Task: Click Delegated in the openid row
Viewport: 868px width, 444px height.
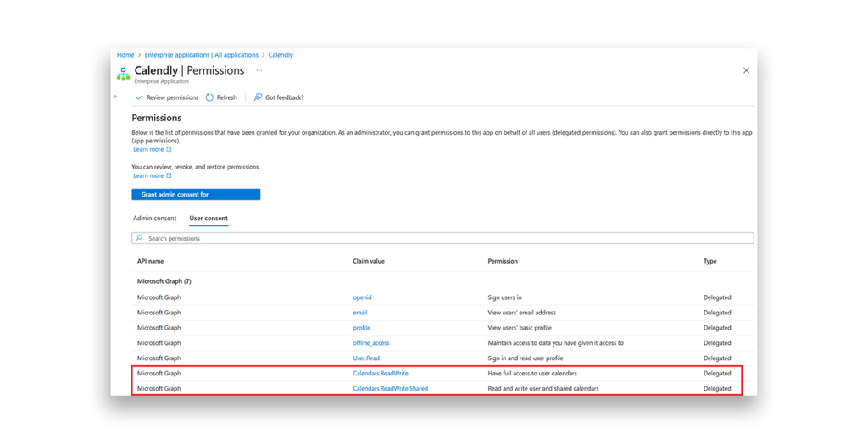Action: click(x=717, y=297)
